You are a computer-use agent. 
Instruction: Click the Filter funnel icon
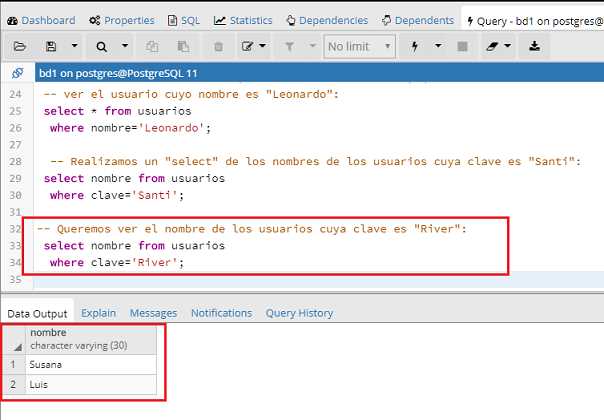[290, 47]
